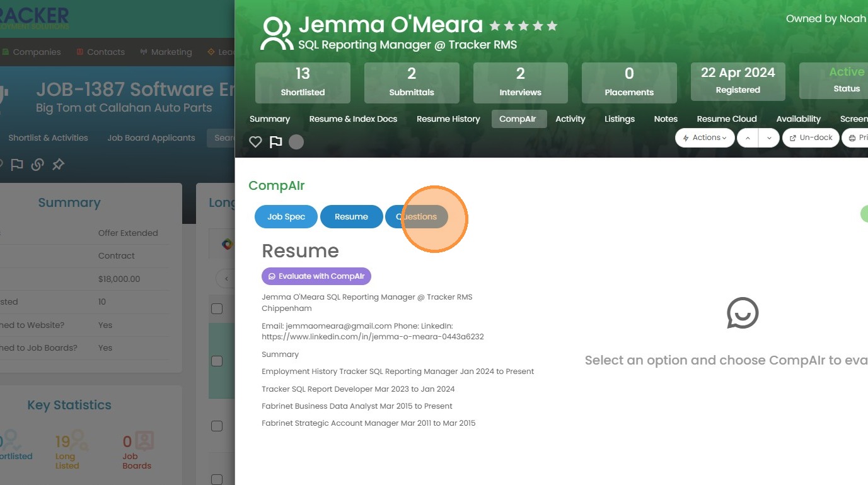Click the chat smiley icon in the CompAIr pane
The width and height of the screenshot is (868, 485).
743,313
